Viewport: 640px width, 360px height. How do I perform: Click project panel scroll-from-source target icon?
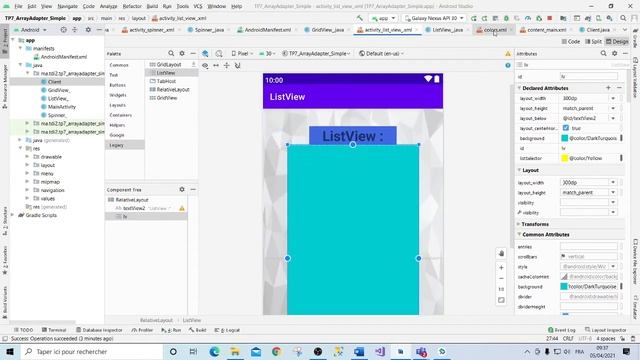[x=63, y=30]
